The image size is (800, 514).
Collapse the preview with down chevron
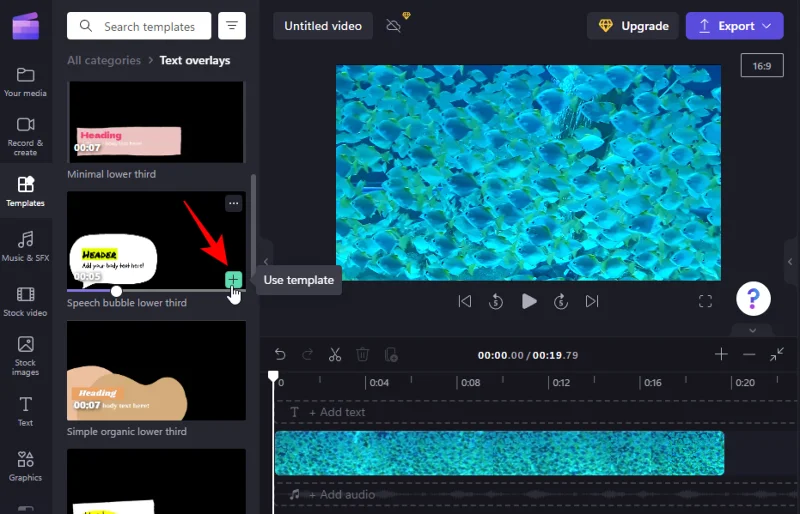point(753,331)
